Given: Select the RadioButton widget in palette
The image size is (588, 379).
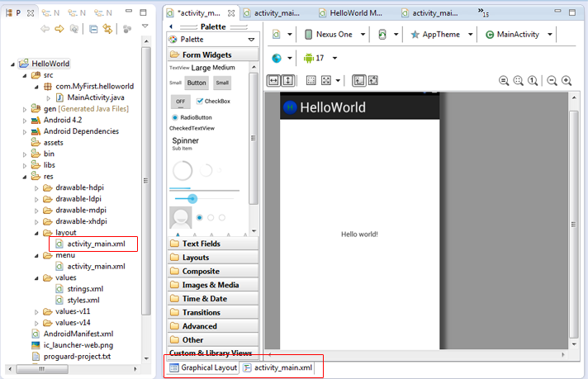Looking at the screenshot, I should click(x=192, y=117).
